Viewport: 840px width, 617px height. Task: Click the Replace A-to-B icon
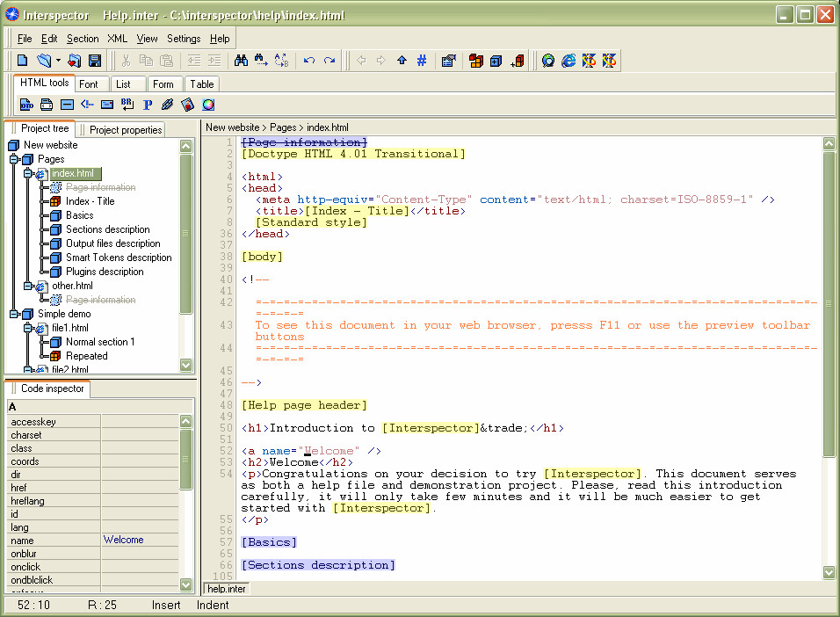pos(281,61)
